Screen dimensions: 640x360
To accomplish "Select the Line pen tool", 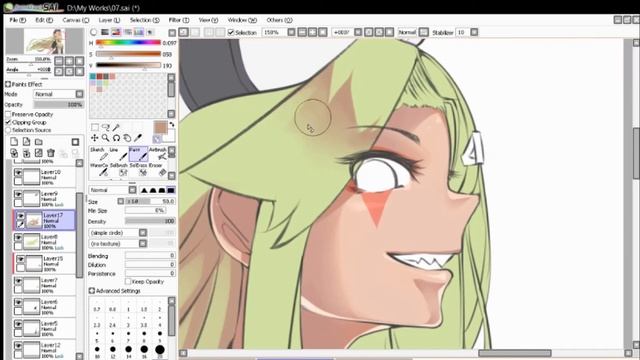I will pyautogui.click(x=118, y=154).
